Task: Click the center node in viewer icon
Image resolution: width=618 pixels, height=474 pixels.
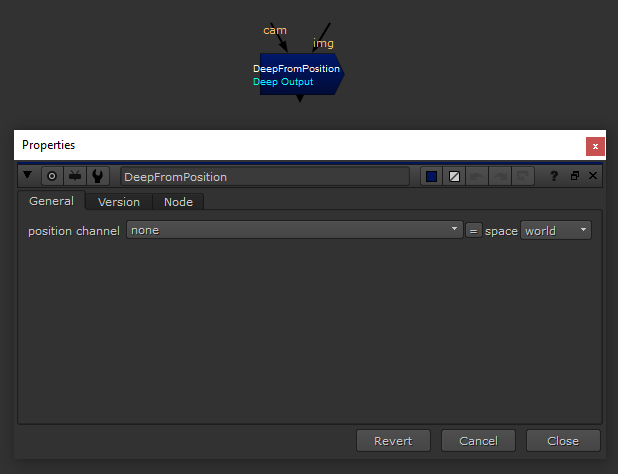Action: 53,176
